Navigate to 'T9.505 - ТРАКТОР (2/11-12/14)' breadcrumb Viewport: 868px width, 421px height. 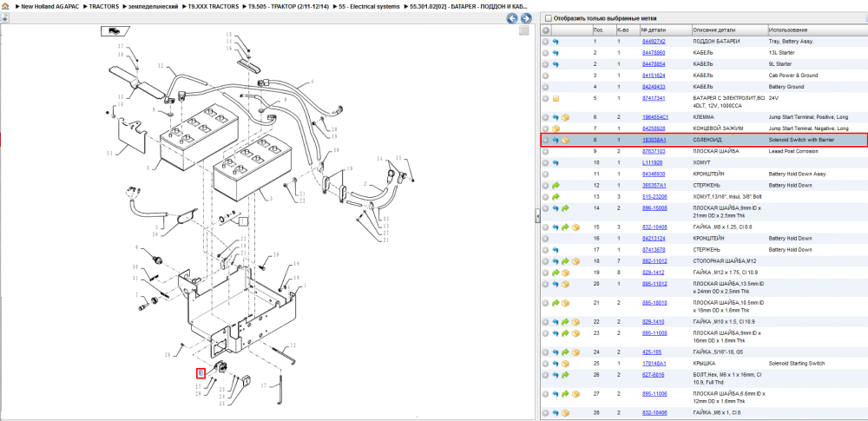point(286,5)
